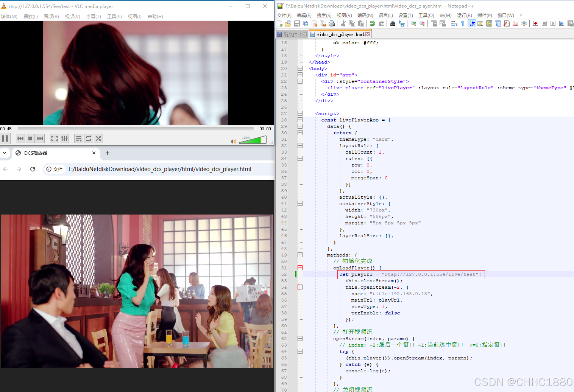Run macro multiple times icon

tap(562, 23)
